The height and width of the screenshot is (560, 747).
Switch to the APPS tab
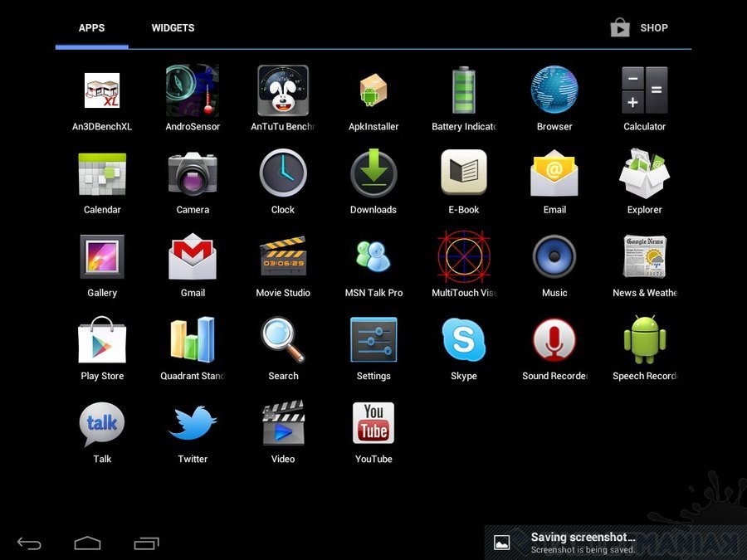click(x=91, y=28)
